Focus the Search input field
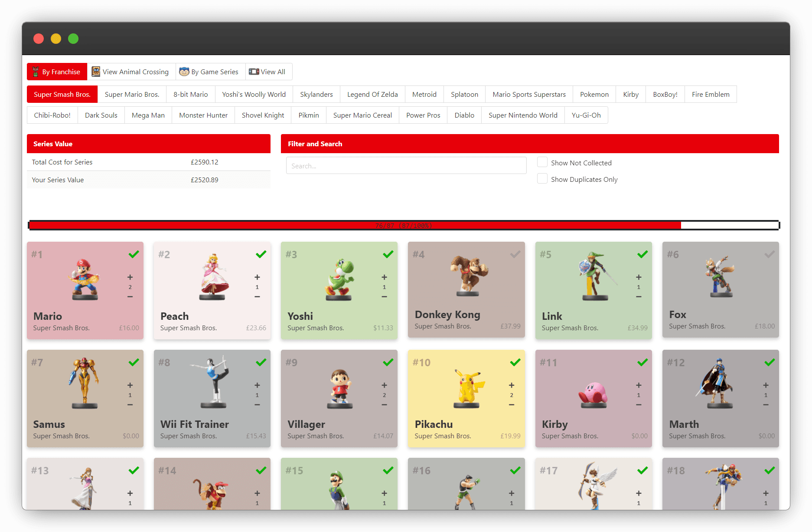 point(406,166)
